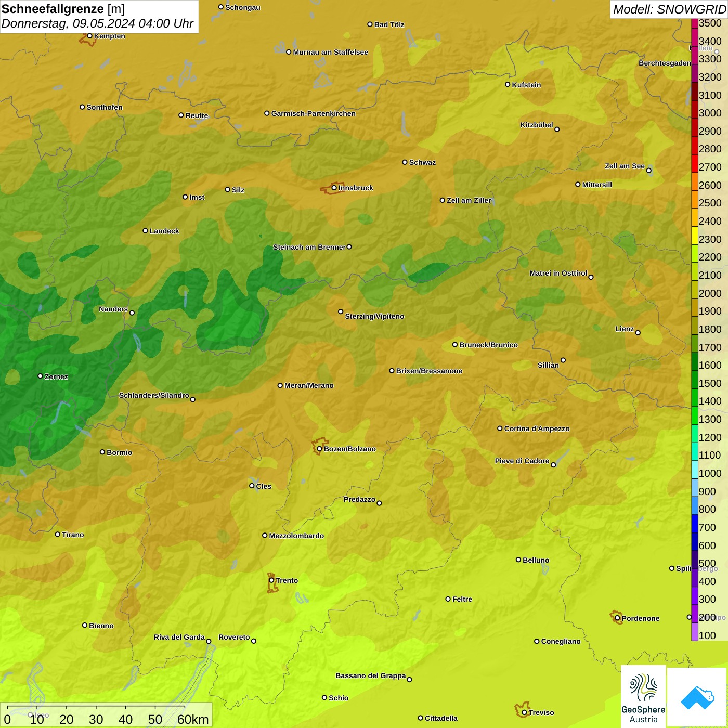This screenshot has width=728, height=728.
Task: Click the date Donnerstag, 09.05.2024 04:00 Uhr
Action: 97,23
